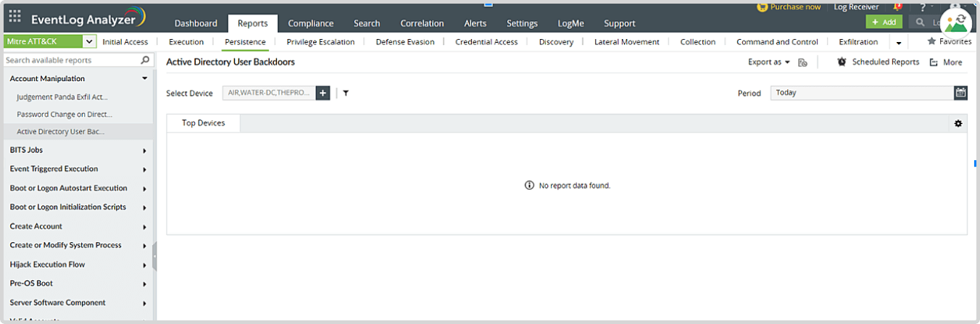Open the notifications bell icon
This screenshot has width=980, height=324.
click(897, 7)
